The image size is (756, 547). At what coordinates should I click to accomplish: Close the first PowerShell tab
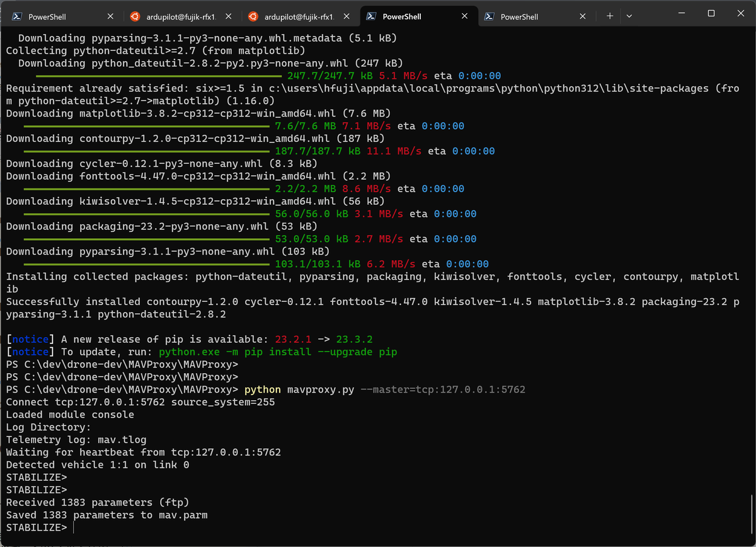coord(111,17)
